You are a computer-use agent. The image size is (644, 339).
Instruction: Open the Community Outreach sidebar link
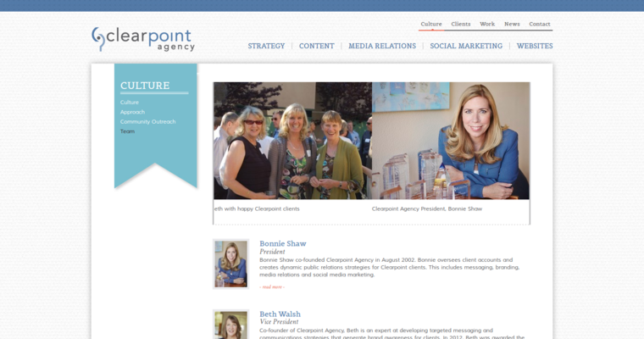147,122
